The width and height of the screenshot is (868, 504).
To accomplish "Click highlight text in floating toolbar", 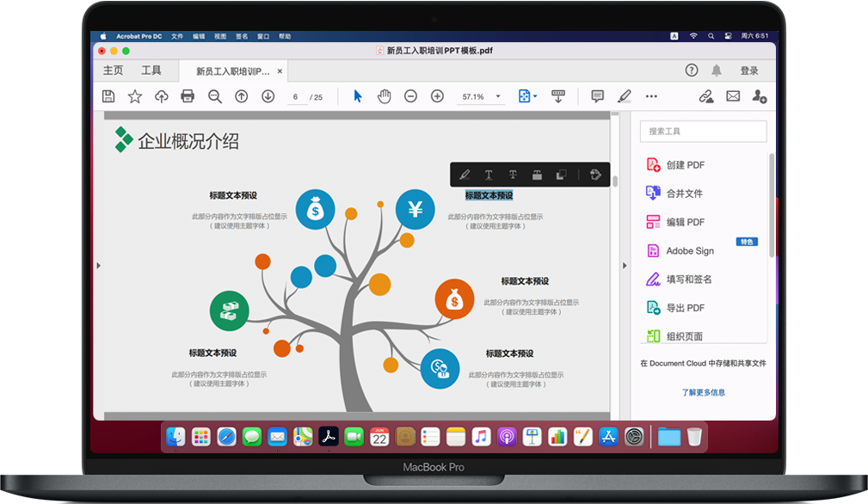I will [x=465, y=175].
